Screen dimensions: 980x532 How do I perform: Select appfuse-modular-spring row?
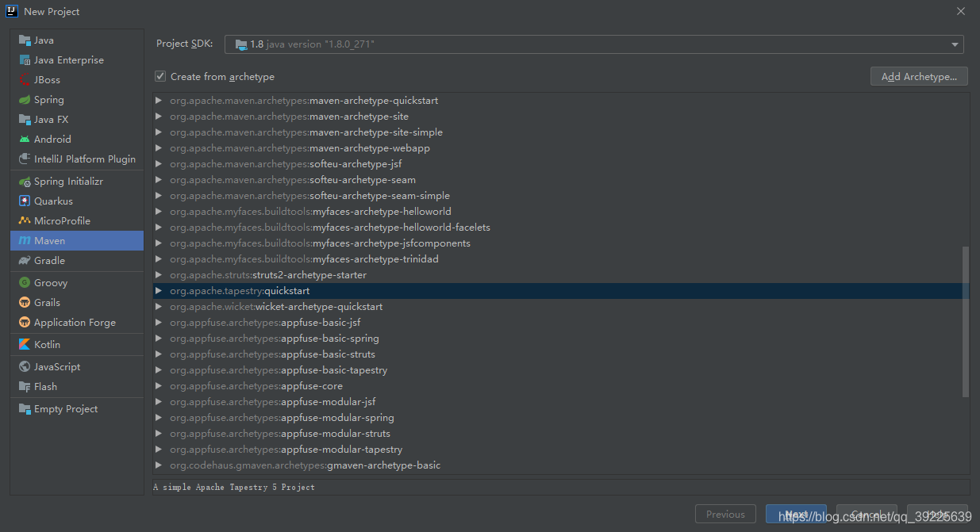coord(561,418)
